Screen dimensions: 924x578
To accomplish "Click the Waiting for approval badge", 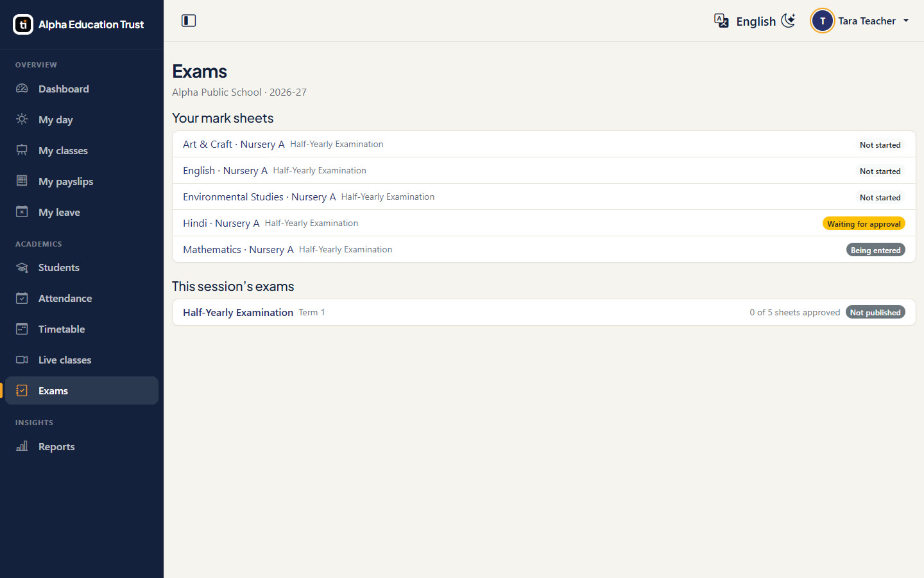I will 864,223.
